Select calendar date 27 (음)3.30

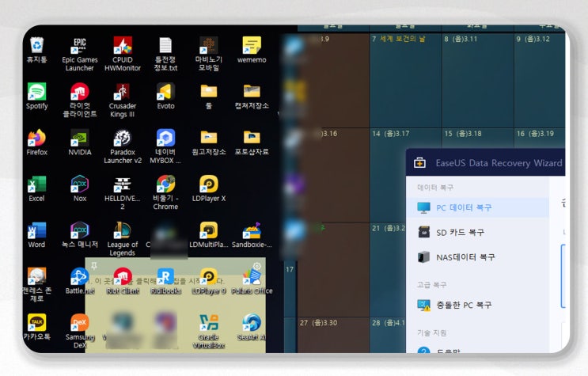(333, 335)
